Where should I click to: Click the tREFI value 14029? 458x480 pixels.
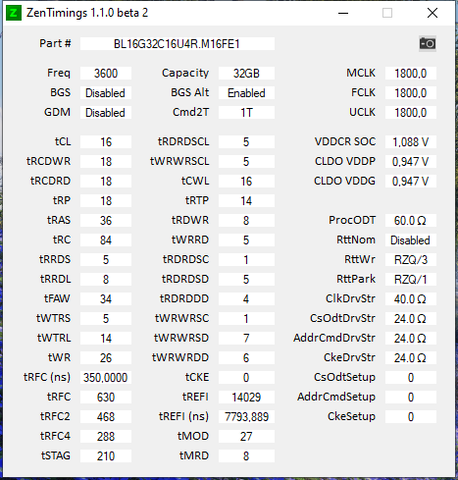tap(247, 397)
